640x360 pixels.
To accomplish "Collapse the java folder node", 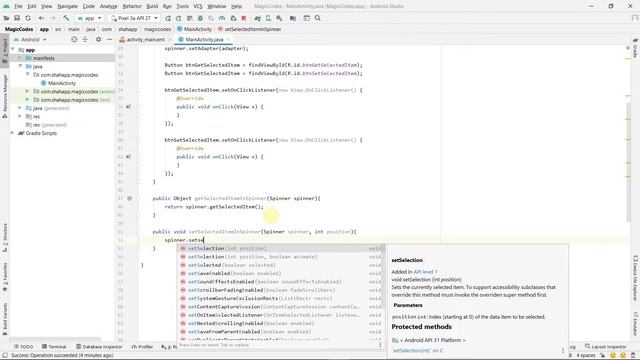I will pyautogui.click(x=20, y=66).
